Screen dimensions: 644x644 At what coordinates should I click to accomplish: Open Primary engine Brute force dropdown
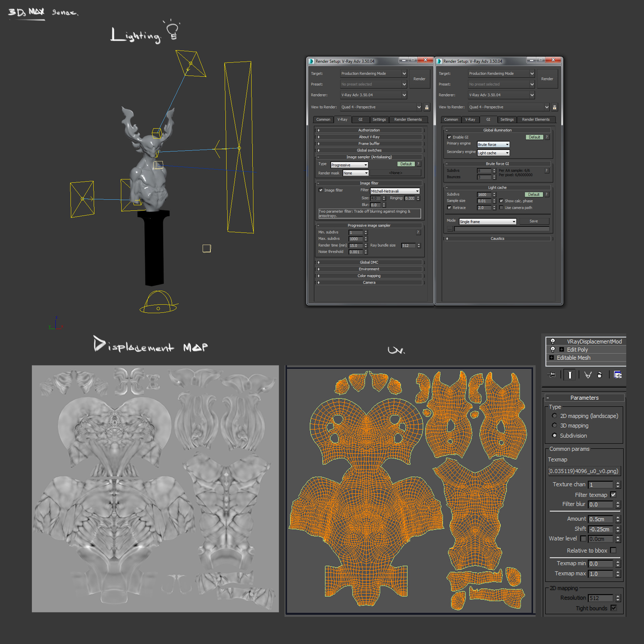pos(493,145)
